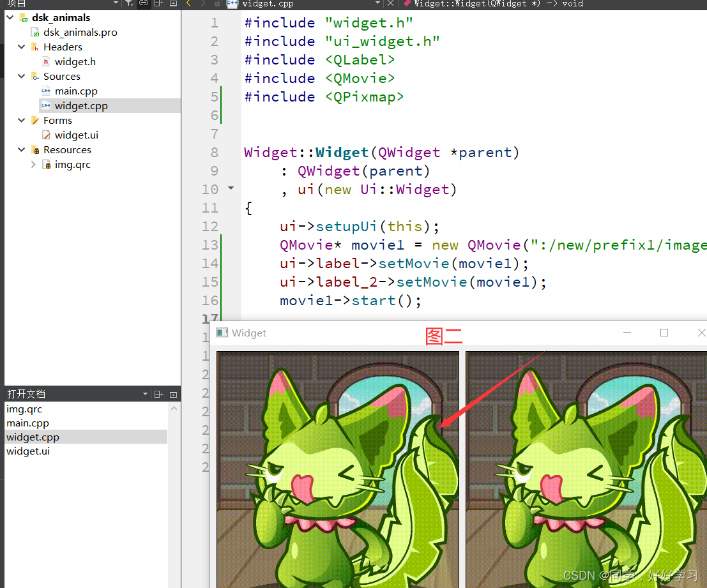Viewport: 707px width, 588px height.
Task: Place cursor on #include "widget.h" line
Action: (329, 22)
